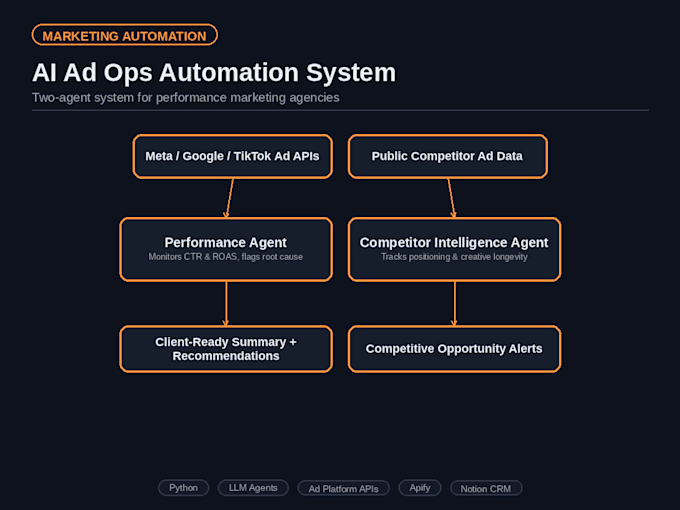Screen dimensions: 680x510
Task: Select the AI Ad Ops Automation System title
Action: click(x=214, y=72)
